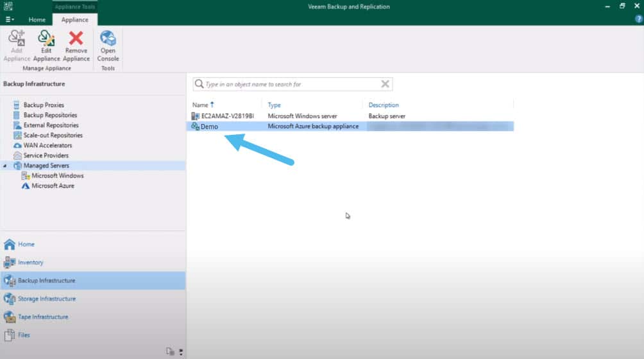
Task: Open Console via the ribbon icon
Action: [108, 39]
